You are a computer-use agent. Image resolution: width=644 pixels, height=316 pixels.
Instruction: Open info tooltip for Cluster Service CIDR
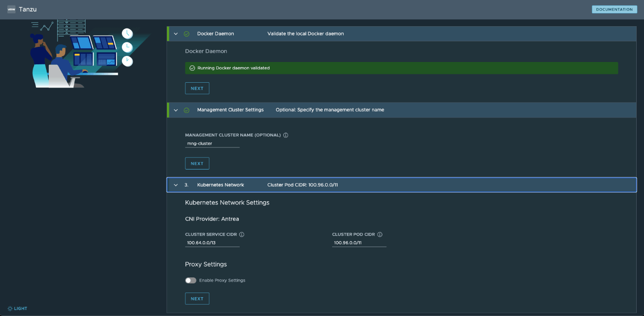pos(242,234)
